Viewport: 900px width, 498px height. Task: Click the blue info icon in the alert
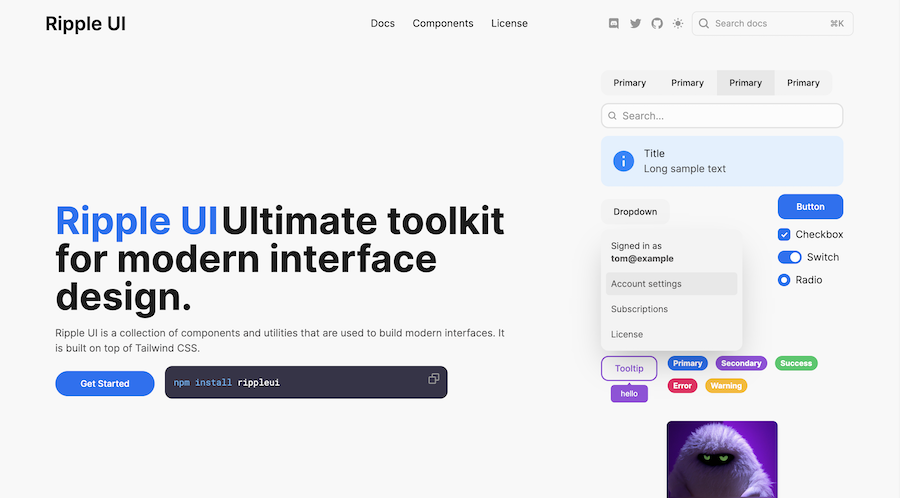[623, 161]
